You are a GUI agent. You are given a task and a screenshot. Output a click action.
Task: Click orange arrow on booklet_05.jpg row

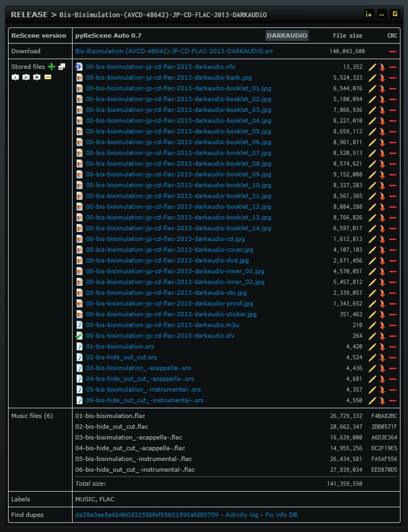[x=382, y=132]
